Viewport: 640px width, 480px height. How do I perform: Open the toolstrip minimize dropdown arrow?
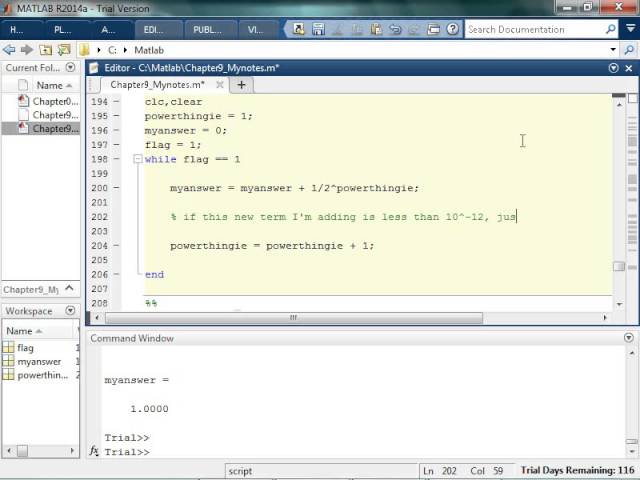point(631,29)
